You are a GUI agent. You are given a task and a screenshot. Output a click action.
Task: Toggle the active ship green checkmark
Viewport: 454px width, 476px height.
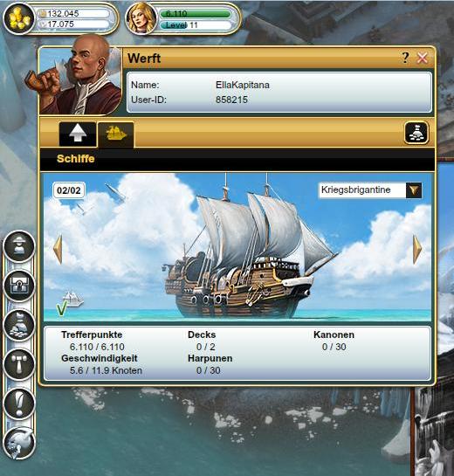[x=62, y=309]
